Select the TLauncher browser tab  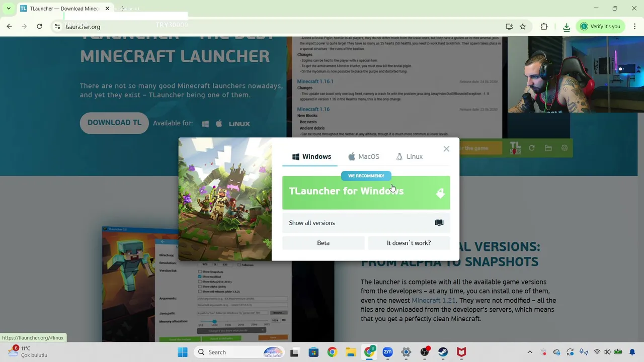[64, 9]
